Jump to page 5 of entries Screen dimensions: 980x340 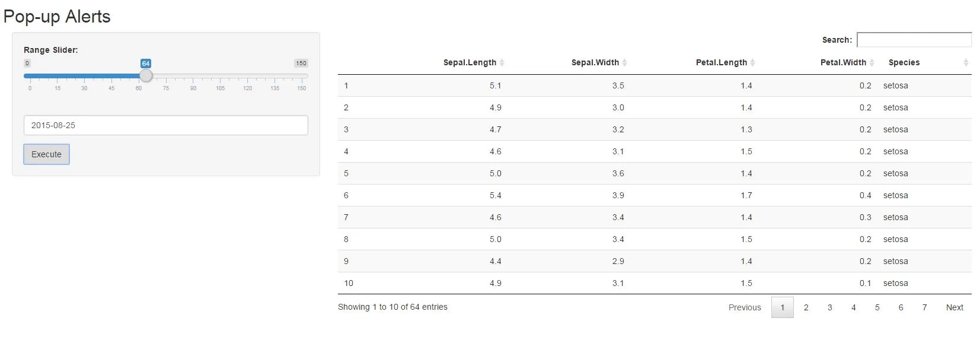877,307
